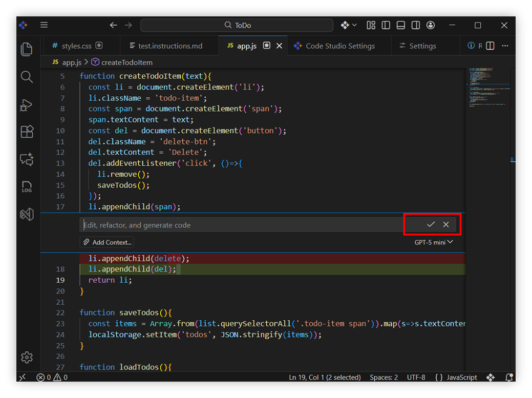Toggle the primary side bar layout button
The width and height of the screenshot is (532, 398).
pos(386,25)
